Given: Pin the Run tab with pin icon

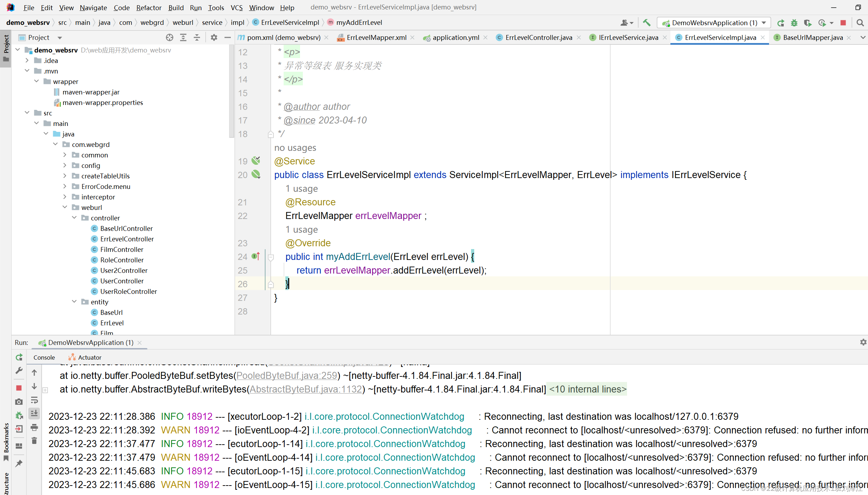Looking at the screenshot, I should click(19, 464).
